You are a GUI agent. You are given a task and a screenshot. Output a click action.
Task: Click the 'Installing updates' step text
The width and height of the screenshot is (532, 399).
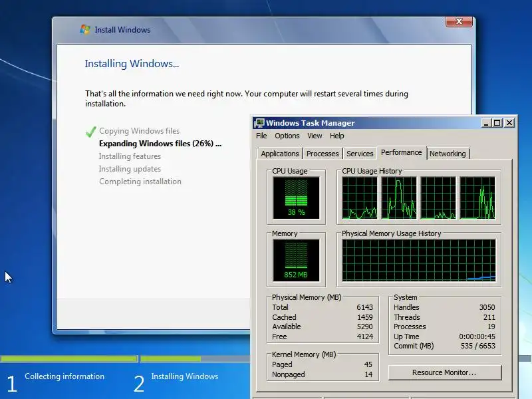click(x=130, y=169)
